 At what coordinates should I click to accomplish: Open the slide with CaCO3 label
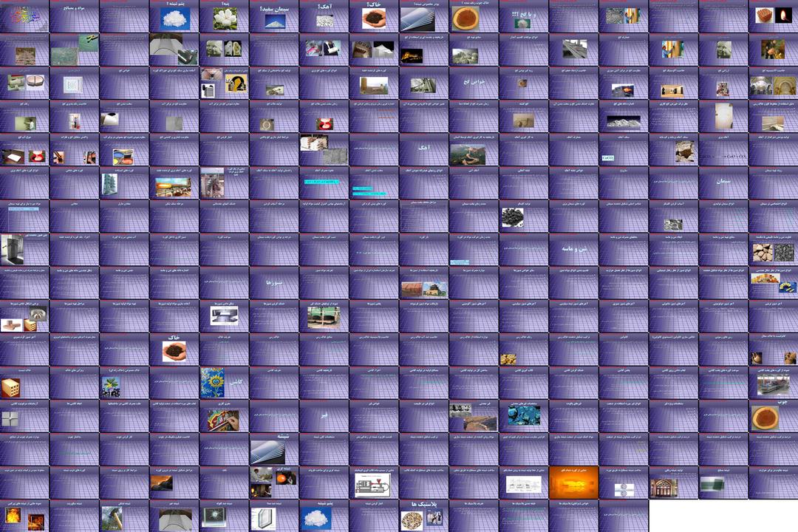(x=623, y=150)
